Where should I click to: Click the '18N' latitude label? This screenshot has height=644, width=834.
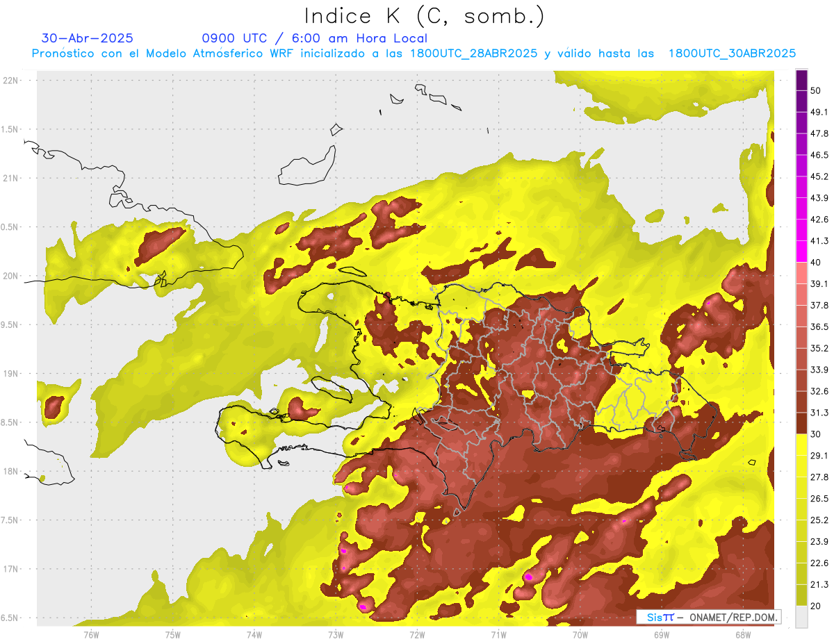click(10, 472)
